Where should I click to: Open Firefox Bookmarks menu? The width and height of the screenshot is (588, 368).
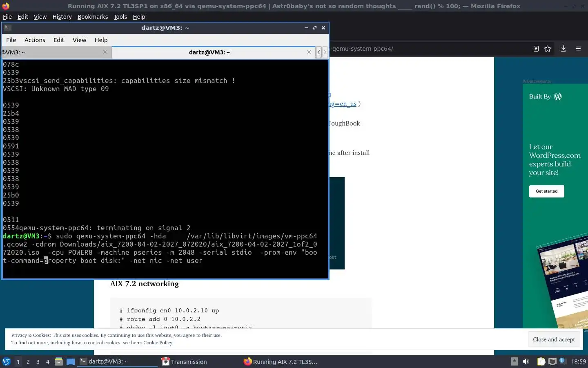click(93, 17)
